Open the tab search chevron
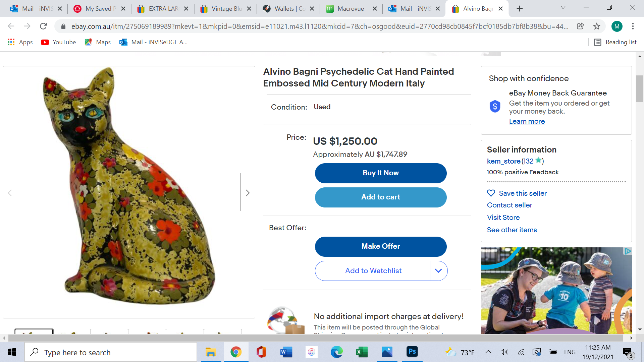644x362 pixels. (x=563, y=8)
